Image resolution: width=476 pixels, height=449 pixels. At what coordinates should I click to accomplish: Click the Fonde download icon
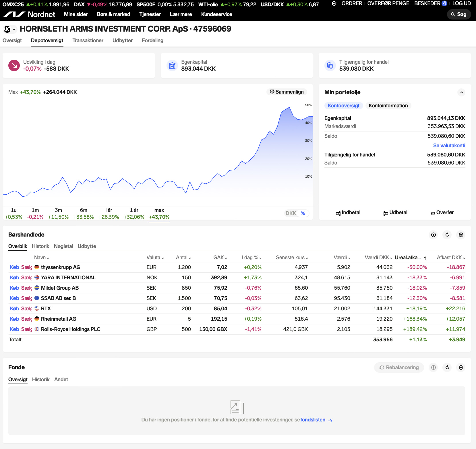[x=434, y=367]
